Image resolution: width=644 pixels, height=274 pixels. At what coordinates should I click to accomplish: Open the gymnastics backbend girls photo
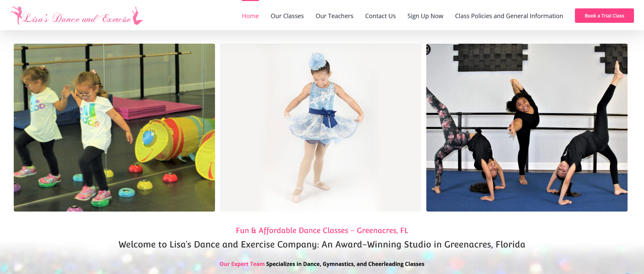point(527,128)
